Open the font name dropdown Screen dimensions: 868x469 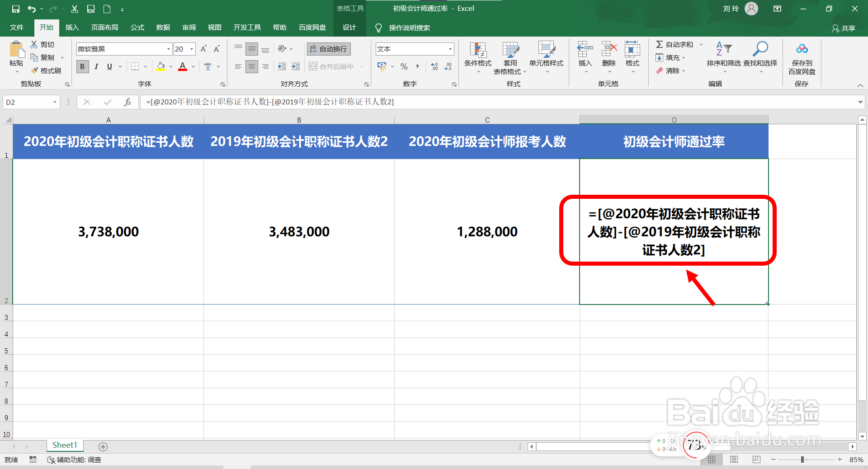pos(169,49)
